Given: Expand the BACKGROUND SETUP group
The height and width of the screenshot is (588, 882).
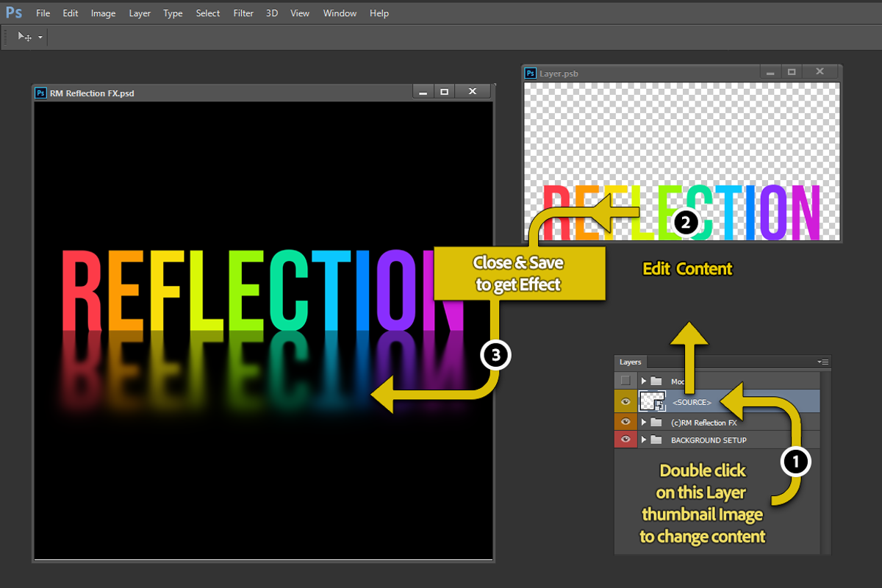Looking at the screenshot, I should point(644,440).
